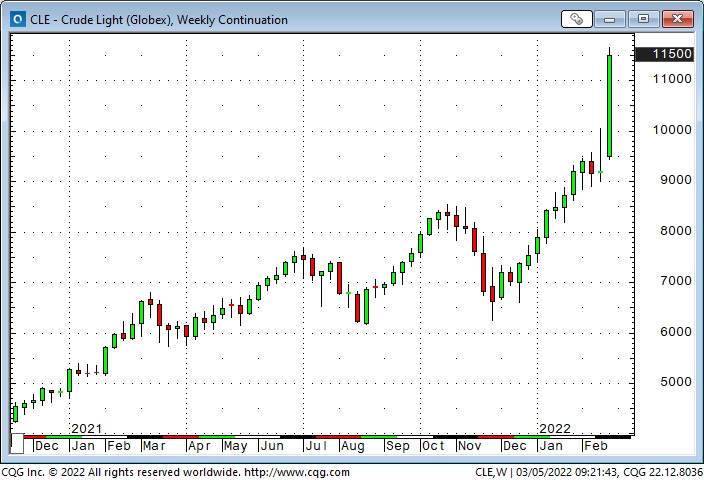The image size is (704, 480).
Task: Click the 2022 year label
Action: click(x=555, y=428)
